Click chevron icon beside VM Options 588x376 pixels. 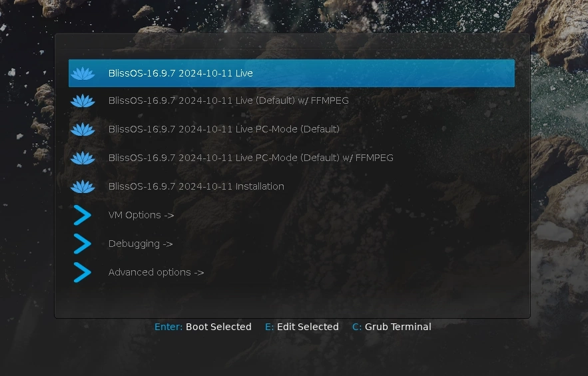(x=83, y=215)
